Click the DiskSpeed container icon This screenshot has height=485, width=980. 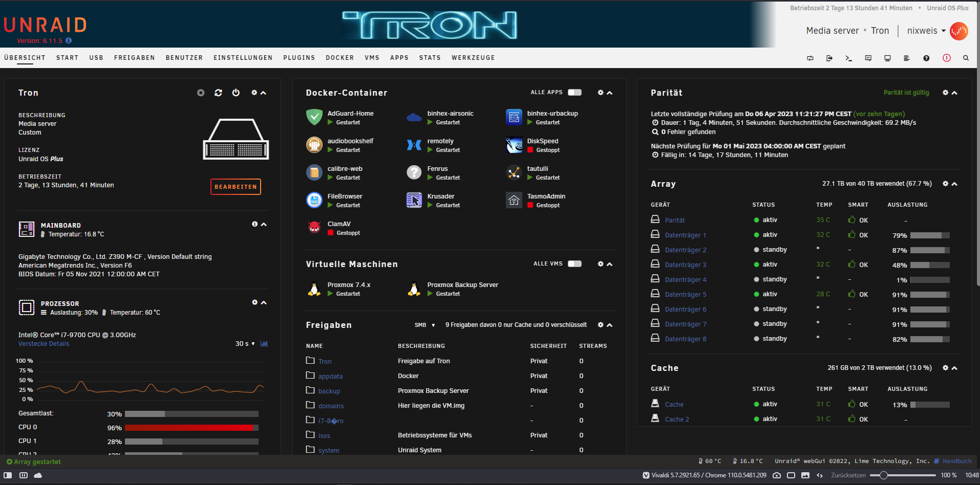514,145
